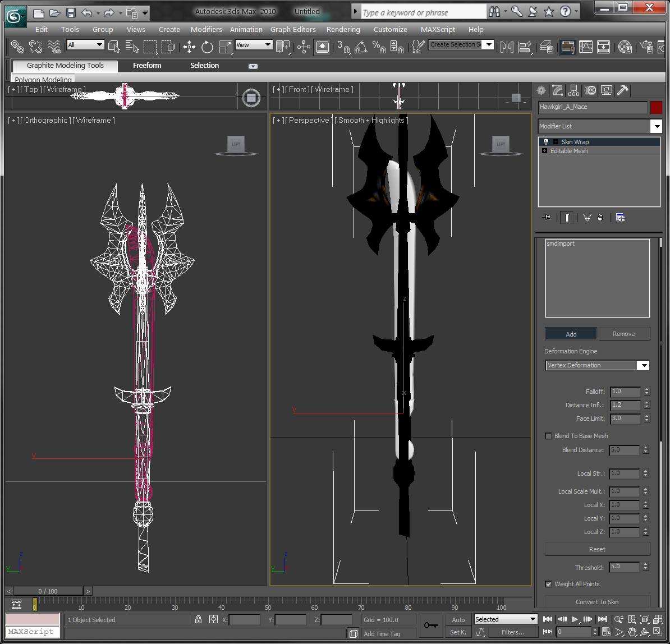Switch to the Freeform ribbon tab
Image resolution: width=670 pixels, height=644 pixels.
[x=147, y=66]
